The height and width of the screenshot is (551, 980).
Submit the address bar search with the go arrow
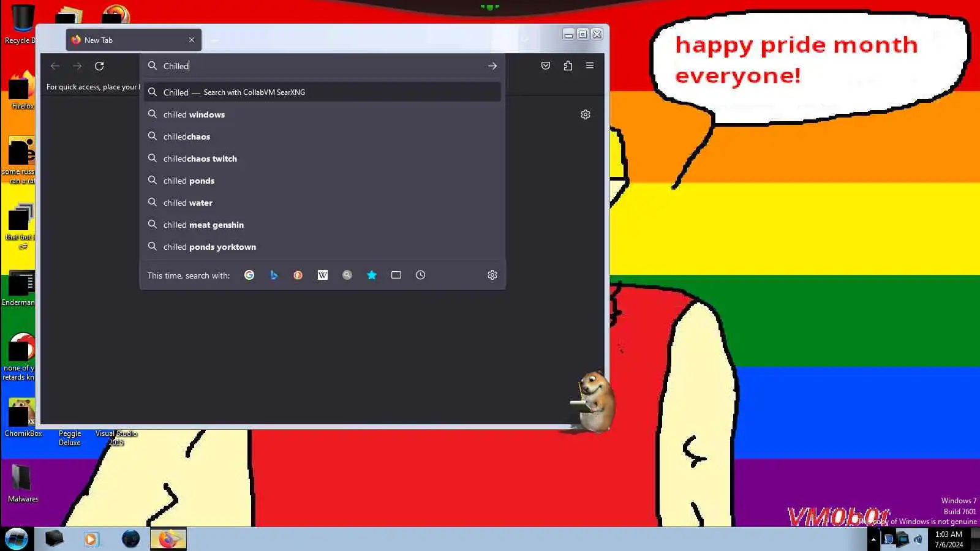(x=492, y=66)
